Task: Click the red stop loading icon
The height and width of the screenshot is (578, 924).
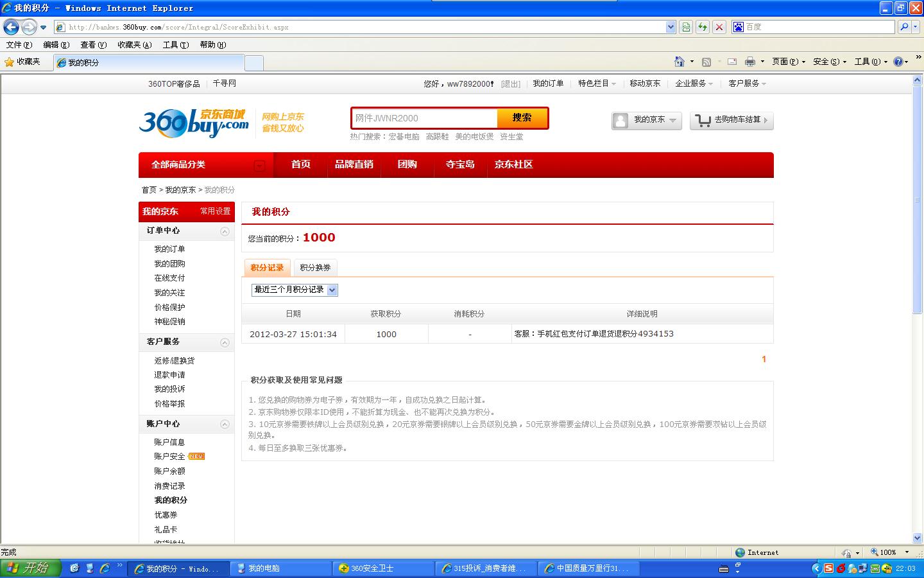Action: [719, 27]
